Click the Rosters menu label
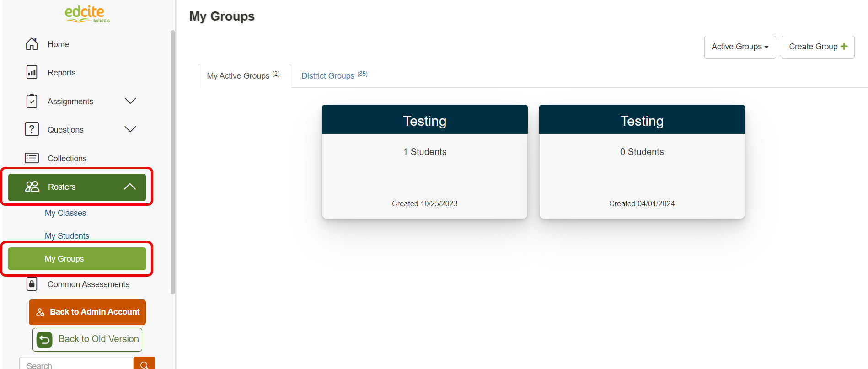This screenshot has height=369, width=868. (x=62, y=187)
